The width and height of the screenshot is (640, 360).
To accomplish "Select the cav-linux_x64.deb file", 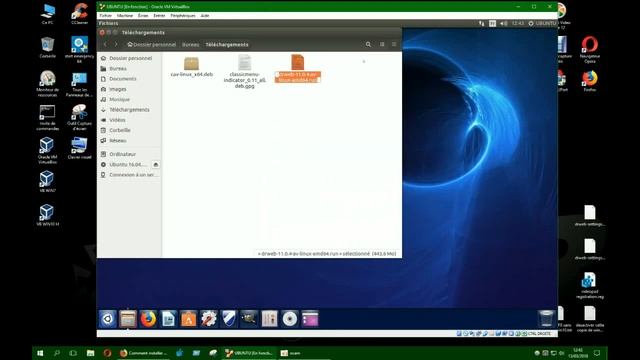I will (x=191, y=66).
